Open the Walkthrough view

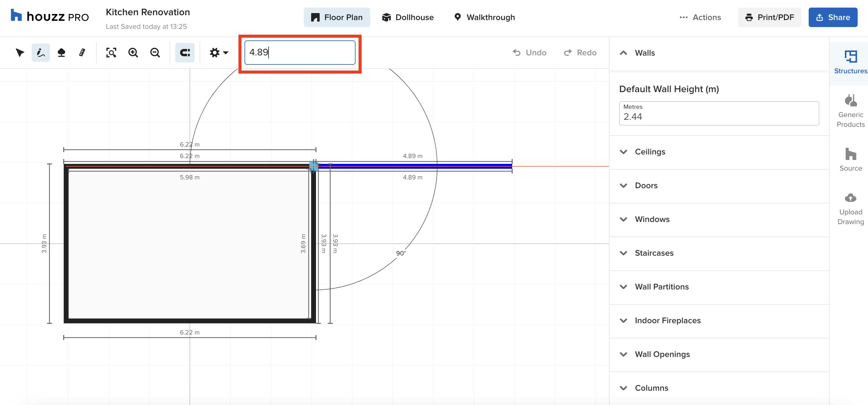(484, 17)
